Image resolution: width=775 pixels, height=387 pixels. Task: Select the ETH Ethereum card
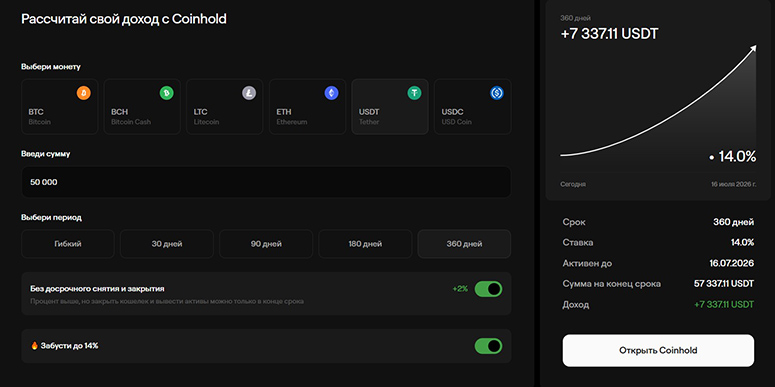click(x=307, y=107)
